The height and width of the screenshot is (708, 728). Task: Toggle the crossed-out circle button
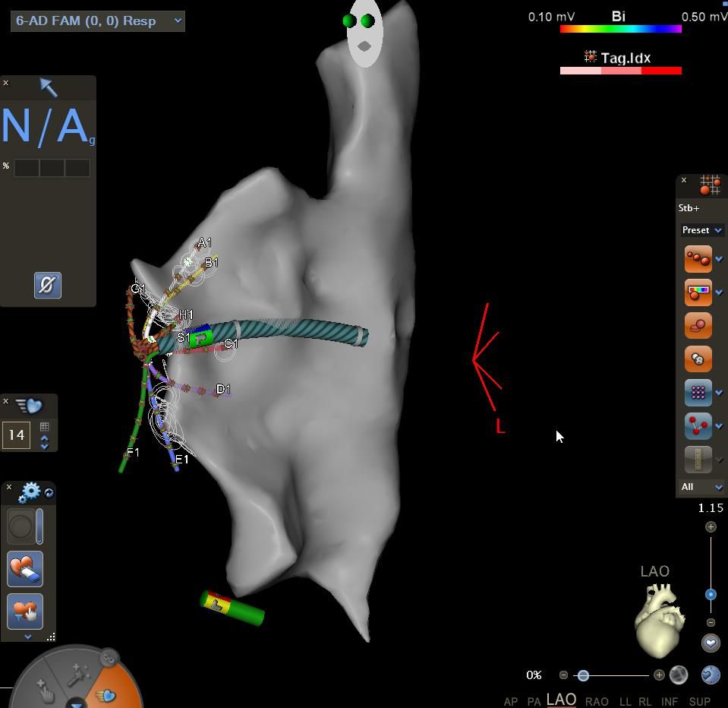coord(48,286)
